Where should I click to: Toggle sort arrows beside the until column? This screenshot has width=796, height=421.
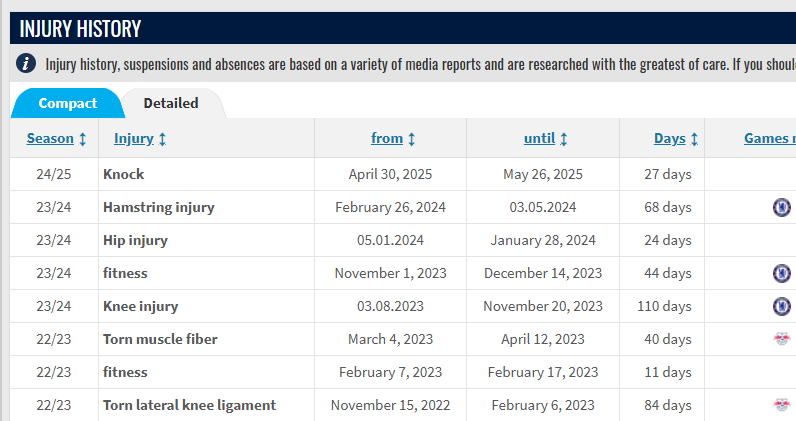pos(563,139)
